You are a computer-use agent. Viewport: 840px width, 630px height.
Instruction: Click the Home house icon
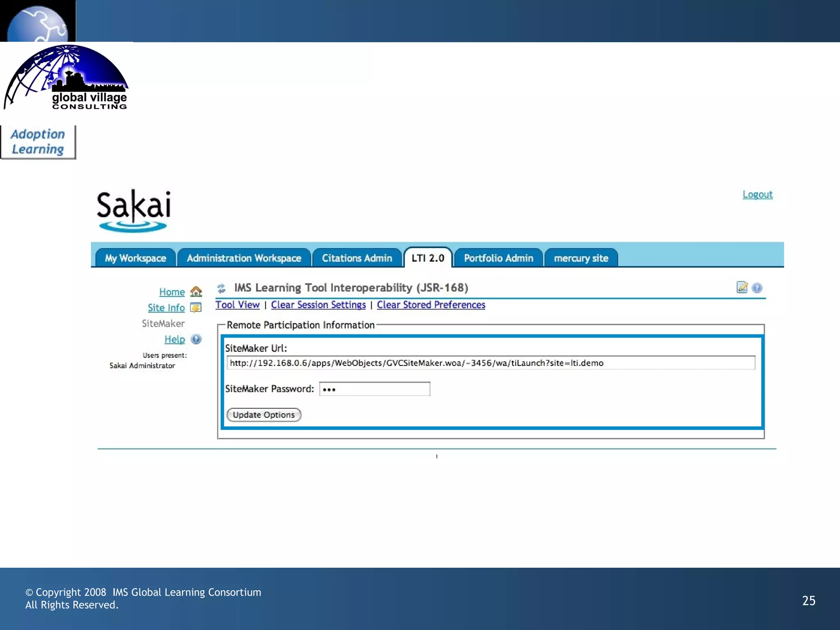point(196,292)
